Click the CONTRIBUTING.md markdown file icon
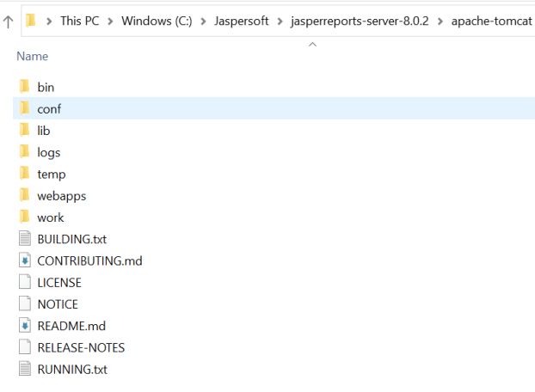The image size is (535, 392). click(25, 260)
